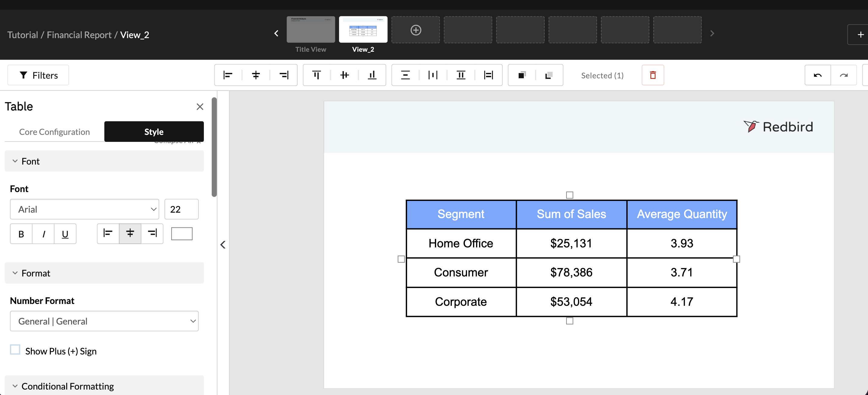
Task: Delete the selected element with trash icon
Action: pyautogui.click(x=653, y=75)
